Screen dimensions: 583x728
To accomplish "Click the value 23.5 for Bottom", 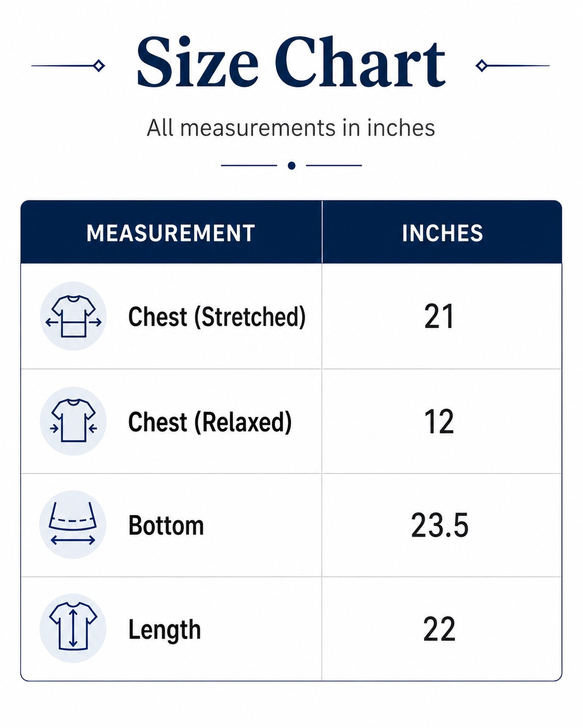I will pyautogui.click(x=440, y=525).
